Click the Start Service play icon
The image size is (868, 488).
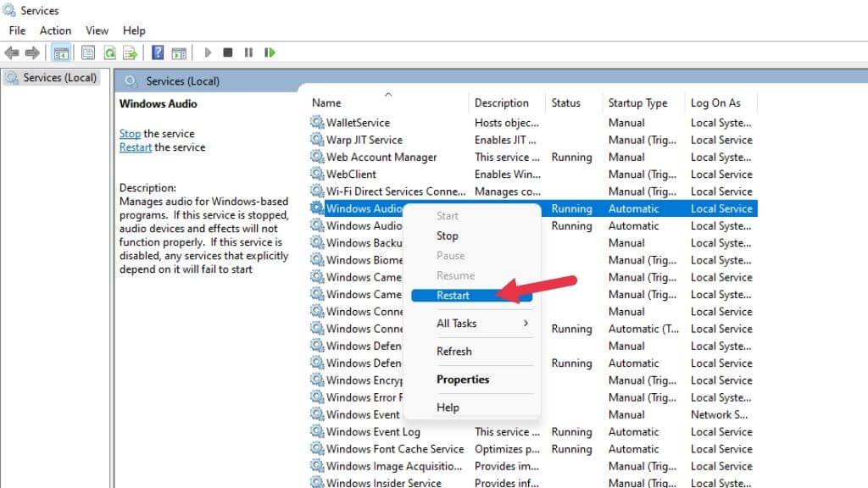[208, 53]
